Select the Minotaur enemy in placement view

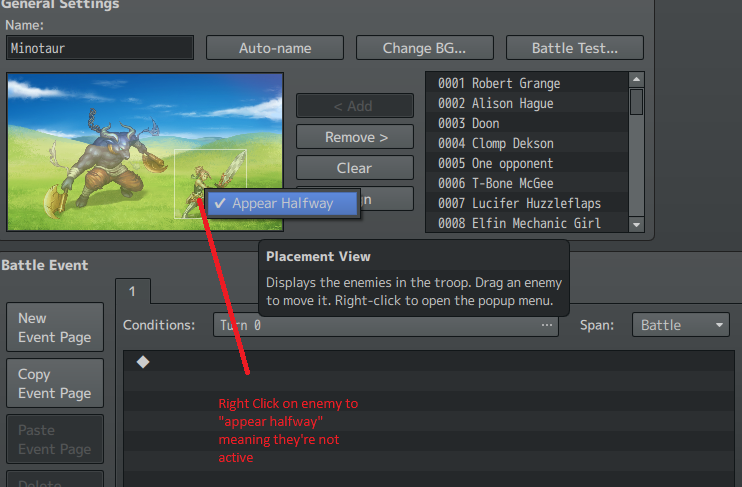click(x=108, y=161)
